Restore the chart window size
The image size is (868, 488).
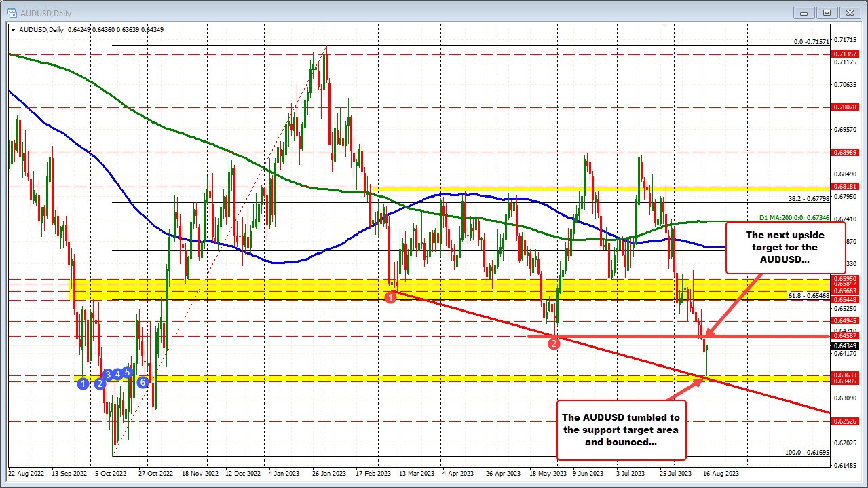(826, 12)
